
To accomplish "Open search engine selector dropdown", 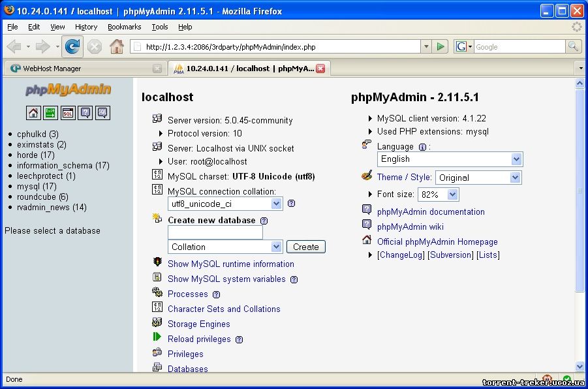I will click(x=464, y=46).
